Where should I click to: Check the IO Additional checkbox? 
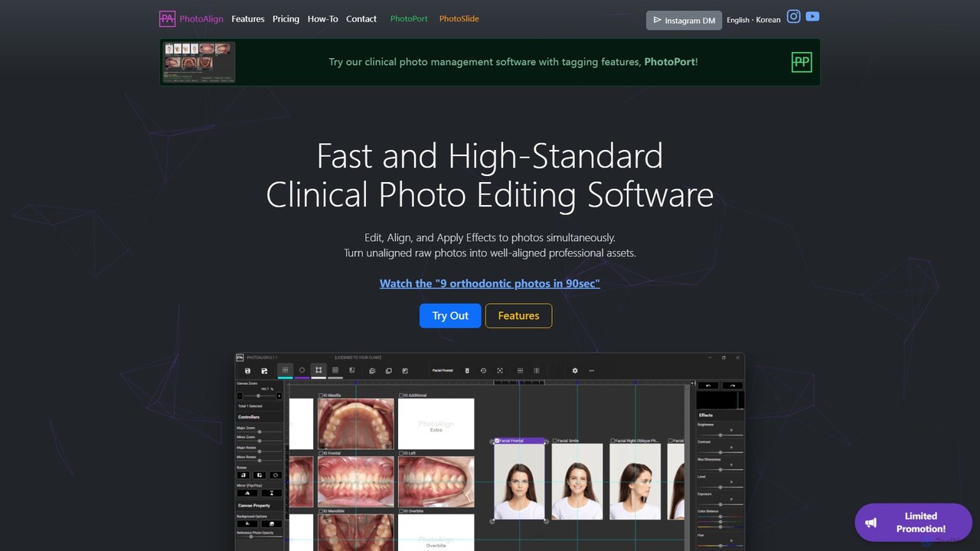pyautogui.click(x=401, y=396)
